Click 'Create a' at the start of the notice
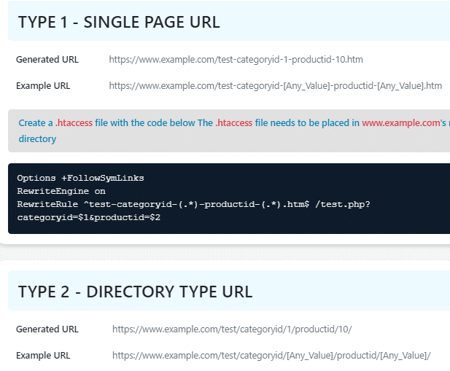 [36, 123]
